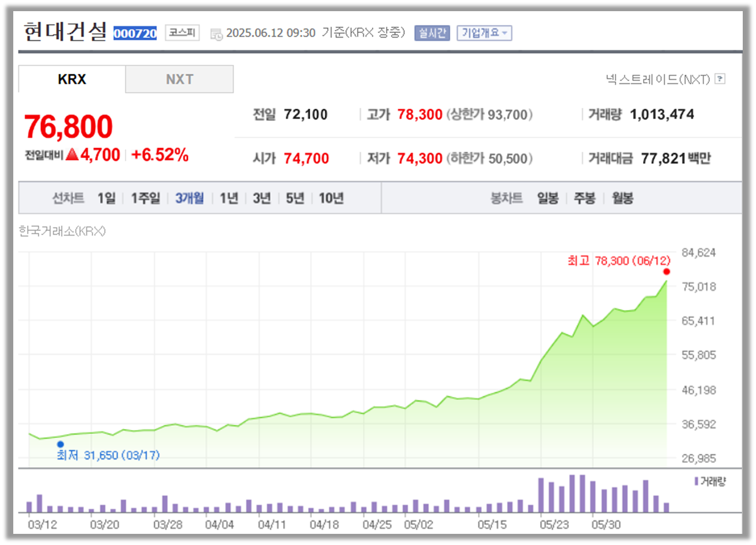Click the 넥스트레이드(NXT) link
This screenshot has height=545, width=756.
[x=658, y=79]
